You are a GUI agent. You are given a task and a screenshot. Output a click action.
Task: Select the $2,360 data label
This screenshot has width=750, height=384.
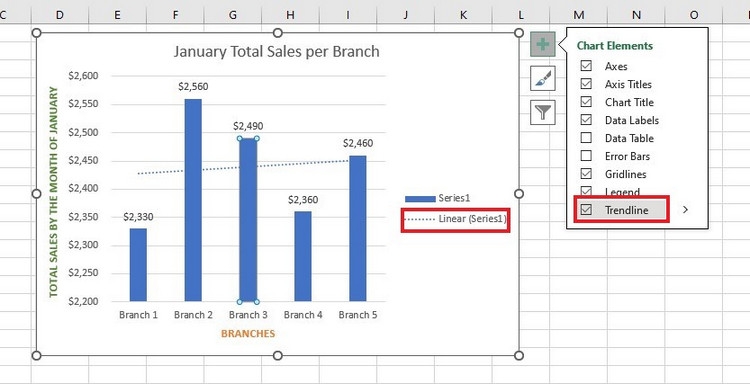pyautogui.click(x=303, y=199)
